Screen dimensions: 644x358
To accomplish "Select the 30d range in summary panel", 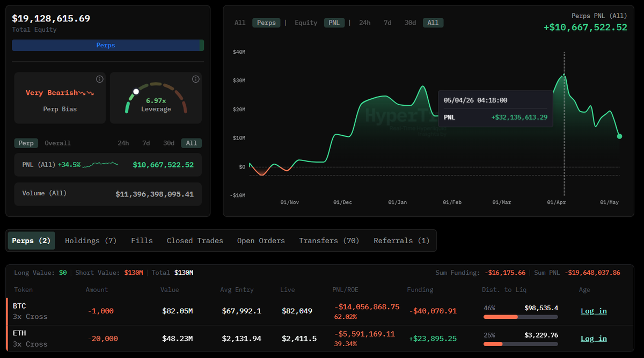I will tap(169, 143).
